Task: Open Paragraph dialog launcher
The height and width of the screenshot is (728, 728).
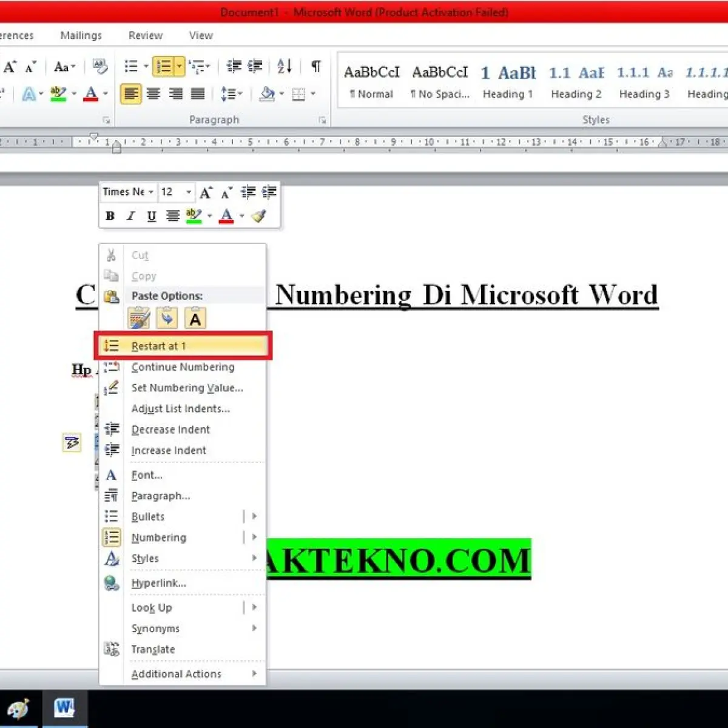Action: pos(322,120)
